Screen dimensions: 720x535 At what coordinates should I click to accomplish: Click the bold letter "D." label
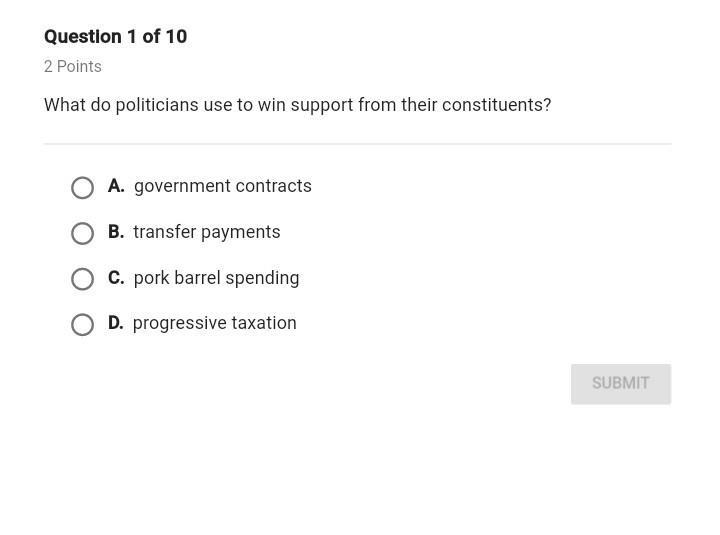pos(116,323)
